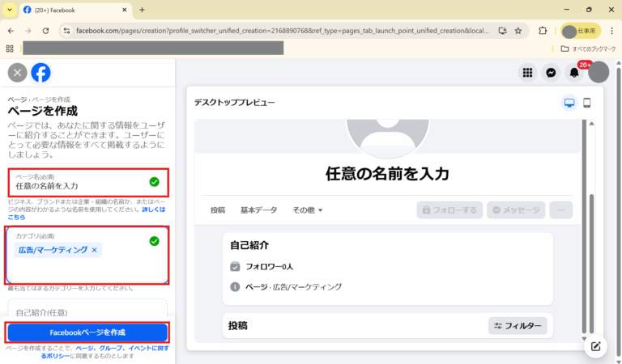The image size is (622, 364).
Task: Open tab search dropdown arrow
Action: click(x=10, y=10)
